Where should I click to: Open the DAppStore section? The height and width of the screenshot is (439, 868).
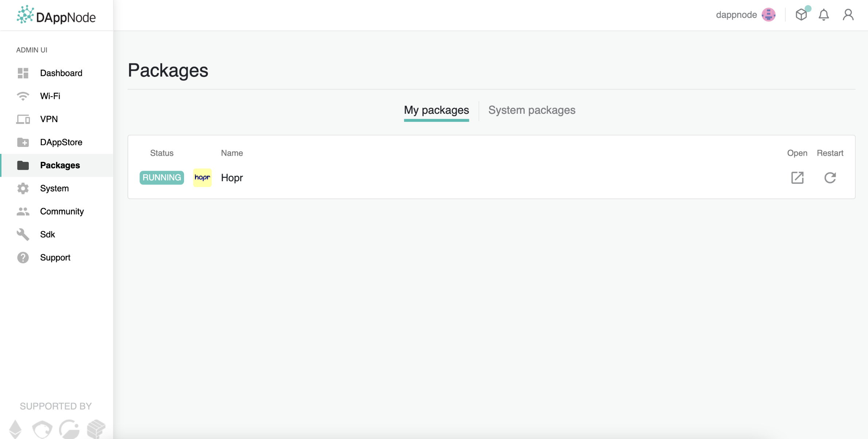pyautogui.click(x=61, y=142)
